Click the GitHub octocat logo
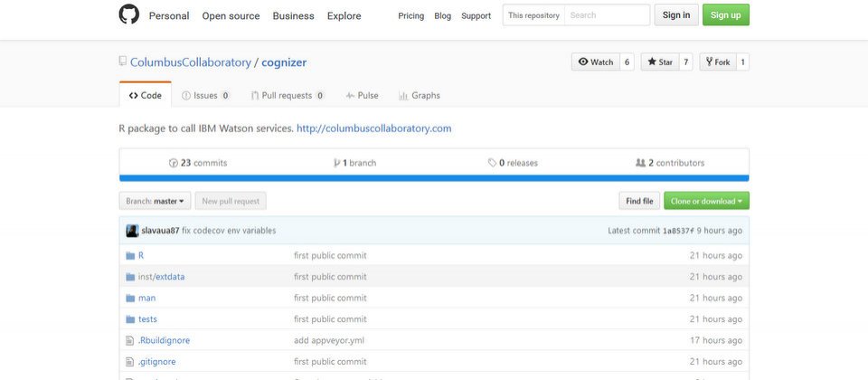 coord(129,14)
